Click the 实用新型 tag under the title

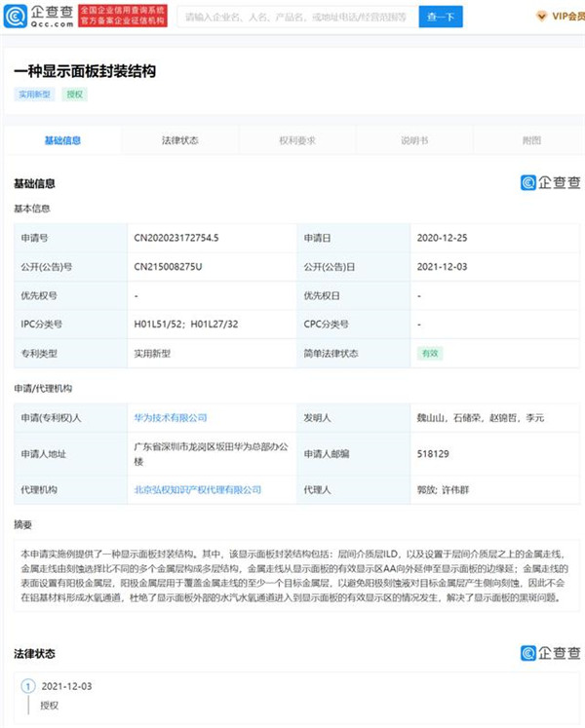(x=34, y=95)
